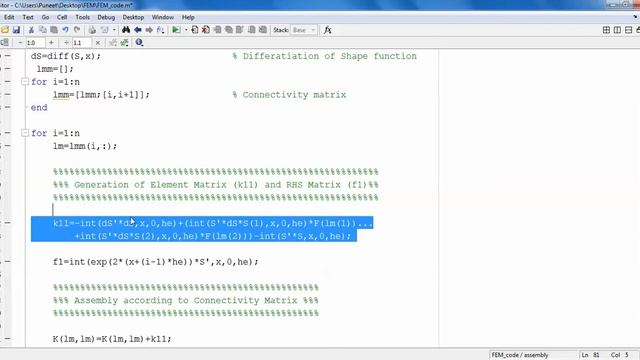
Task: Click the fx function browser icon
Action: click(x=327, y=30)
